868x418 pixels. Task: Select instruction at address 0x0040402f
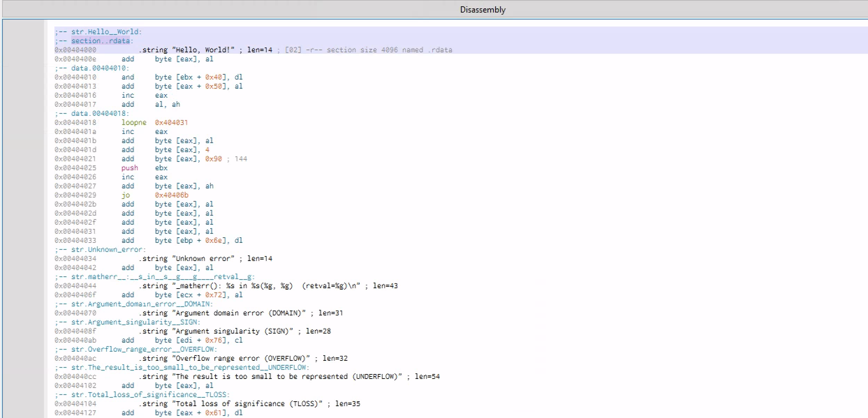tap(134, 222)
